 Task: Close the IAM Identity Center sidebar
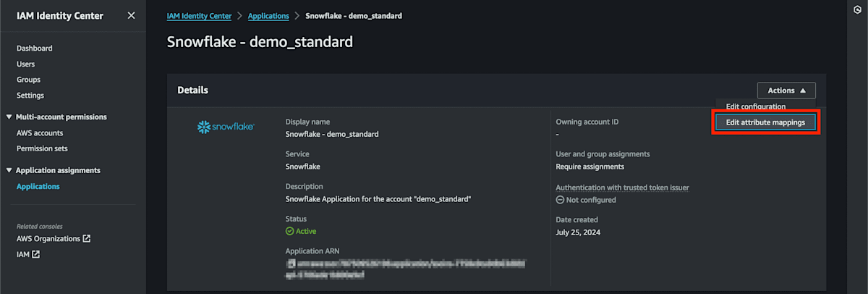(131, 15)
